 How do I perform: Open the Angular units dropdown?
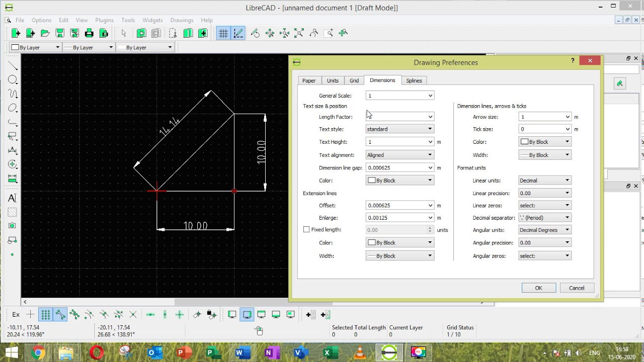pos(545,230)
